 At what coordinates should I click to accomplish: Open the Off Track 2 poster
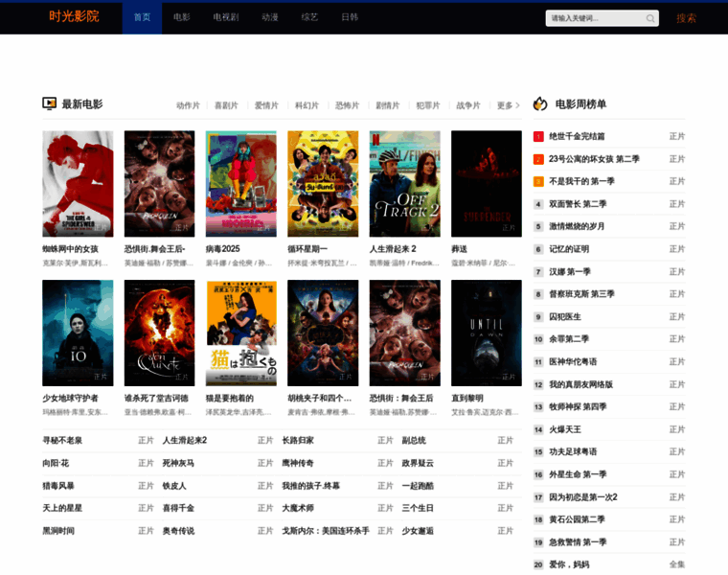[405, 184]
